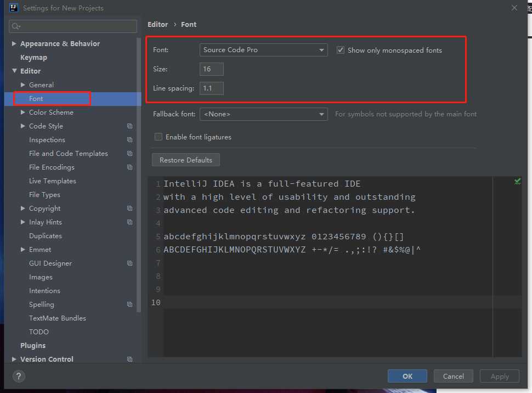This screenshot has width=532, height=393.
Task: Open GUI Designer settings
Action: 50,263
